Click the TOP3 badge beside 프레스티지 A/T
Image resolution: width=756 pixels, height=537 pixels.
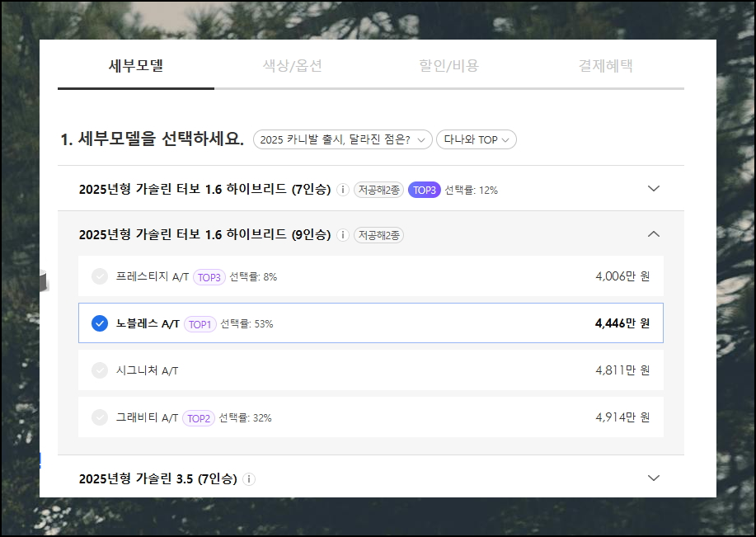209,277
